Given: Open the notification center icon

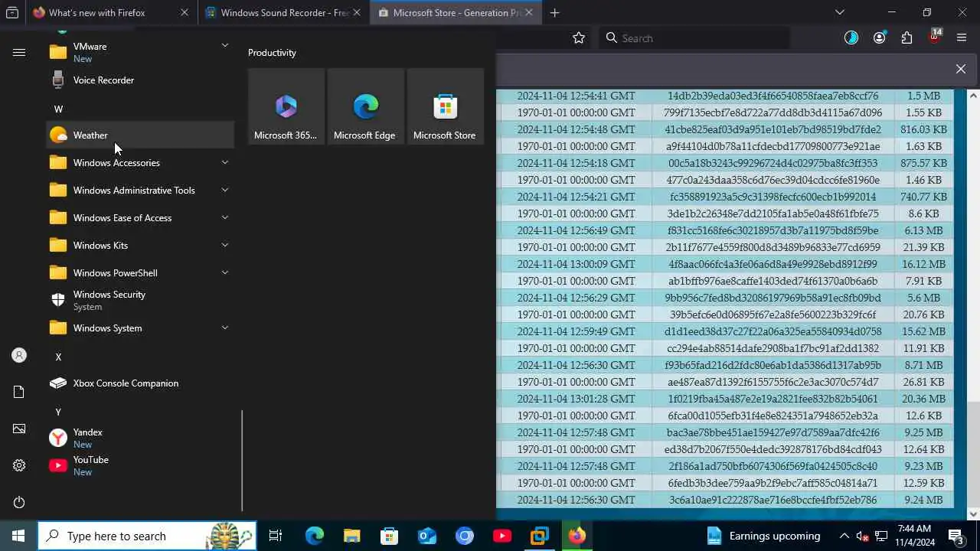Looking at the screenshot, I should pos(956,536).
